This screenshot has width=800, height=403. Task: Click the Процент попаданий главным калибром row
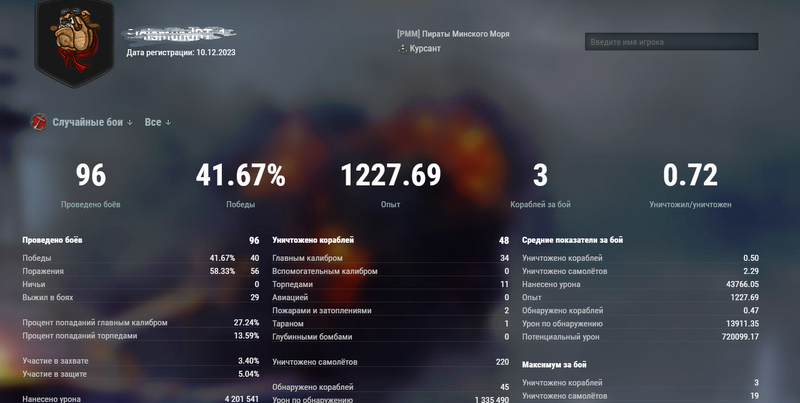point(140,323)
